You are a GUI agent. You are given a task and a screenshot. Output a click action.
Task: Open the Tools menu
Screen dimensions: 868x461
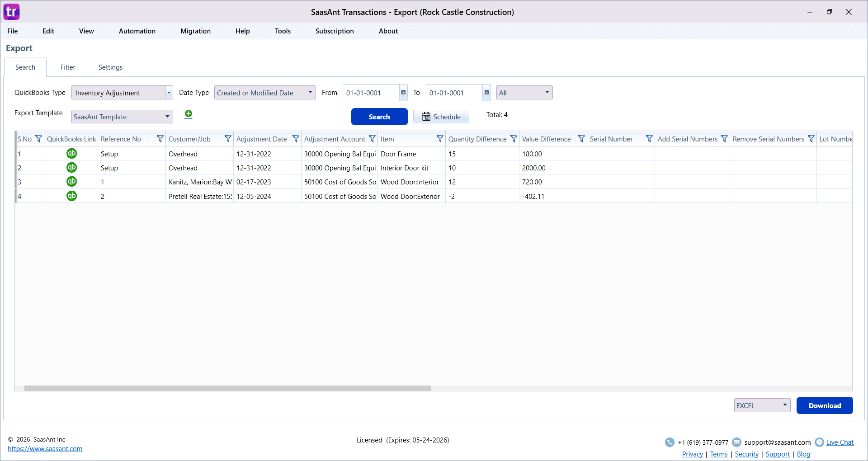pos(283,31)
